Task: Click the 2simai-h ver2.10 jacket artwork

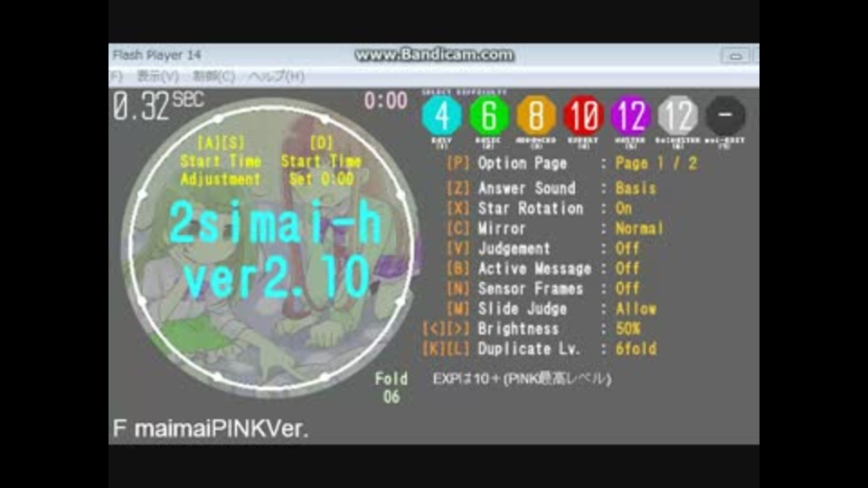Action: pos(271,248)
